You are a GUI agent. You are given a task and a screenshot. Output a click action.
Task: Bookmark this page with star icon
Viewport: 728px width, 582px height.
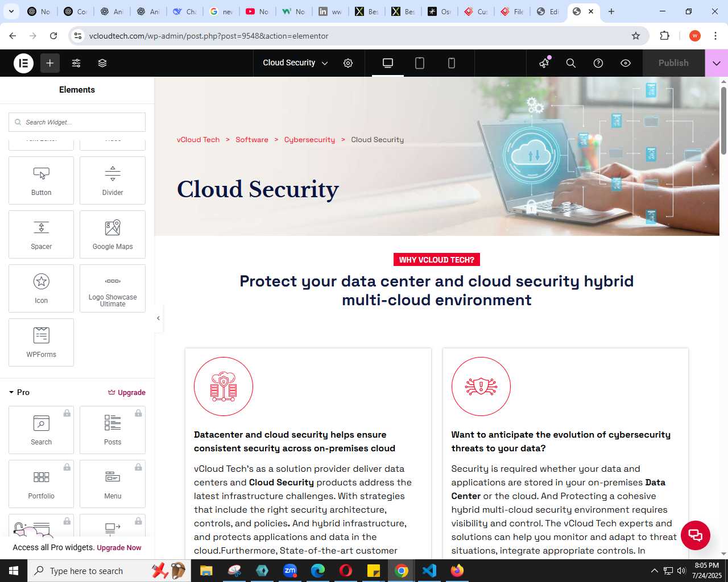636,36
